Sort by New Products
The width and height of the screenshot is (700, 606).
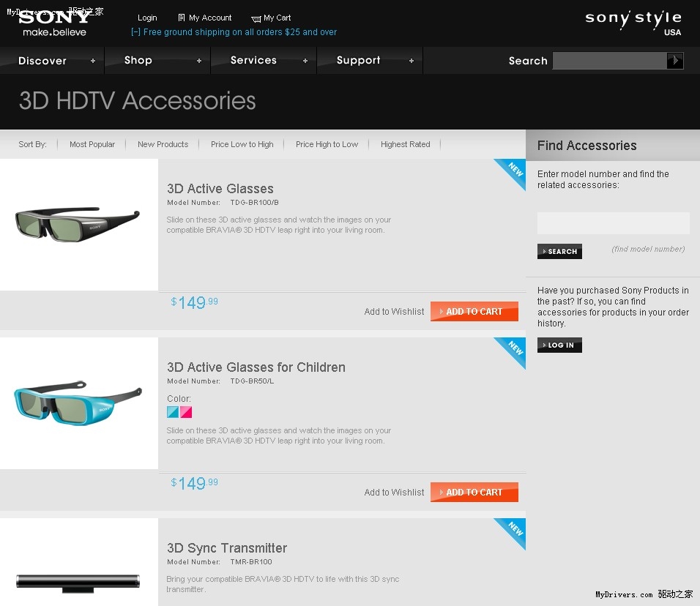coord(163,144)
